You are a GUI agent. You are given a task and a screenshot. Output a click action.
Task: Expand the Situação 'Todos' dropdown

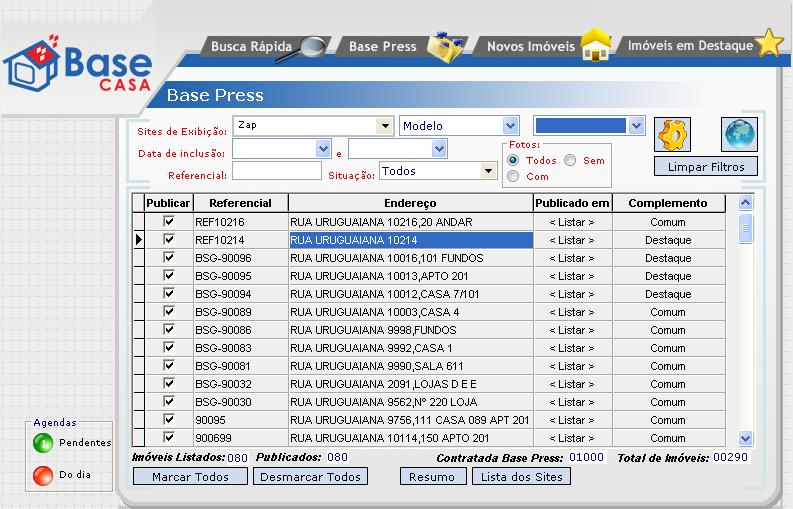tap(489, 171)
